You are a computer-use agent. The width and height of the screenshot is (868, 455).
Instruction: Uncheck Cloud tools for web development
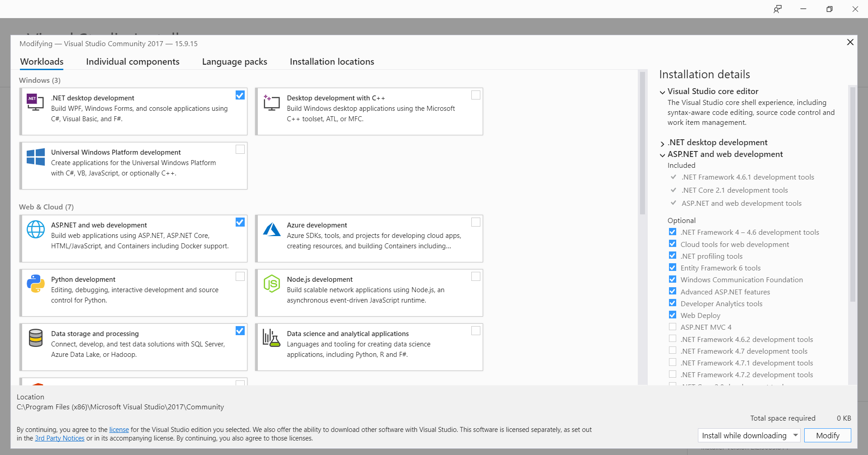pos(673,244)
